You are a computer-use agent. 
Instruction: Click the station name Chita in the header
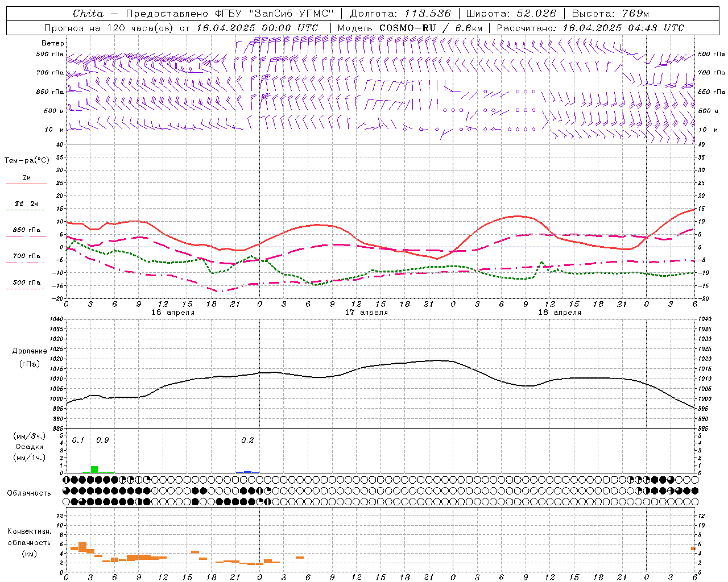[x=88, y=14]
